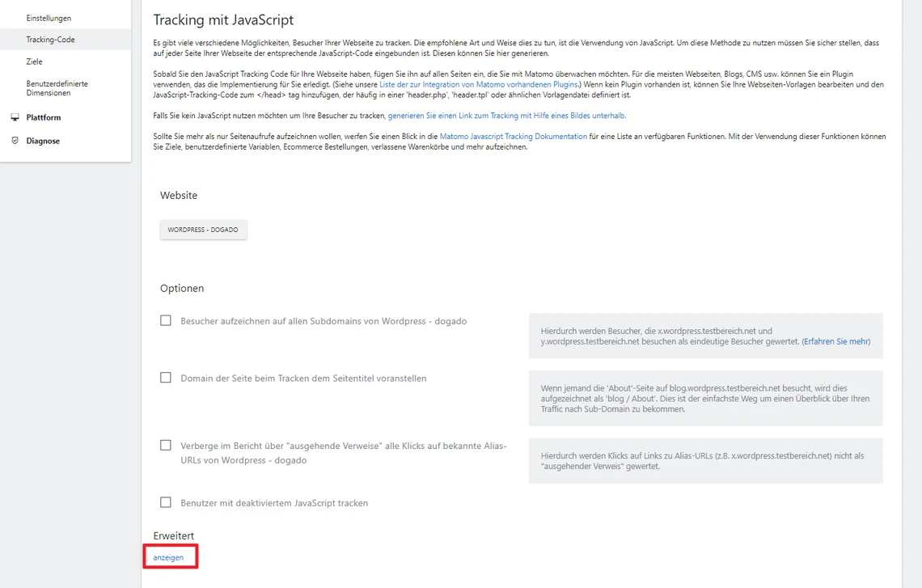Viewport: 922px width, 588px height.
Task: Expand the Diagnose menu section label
Action: tap(43, 141)
